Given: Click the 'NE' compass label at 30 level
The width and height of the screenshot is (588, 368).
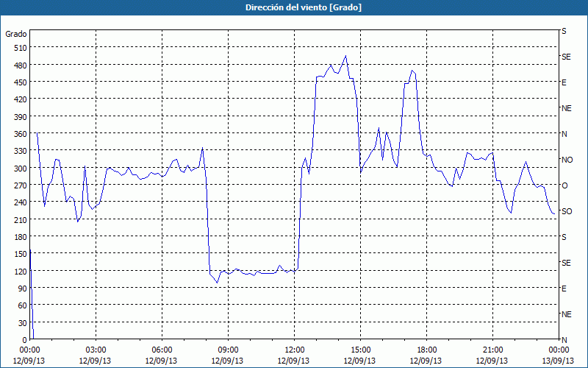Looking at the screenshot, I should [x=567, y=314].
